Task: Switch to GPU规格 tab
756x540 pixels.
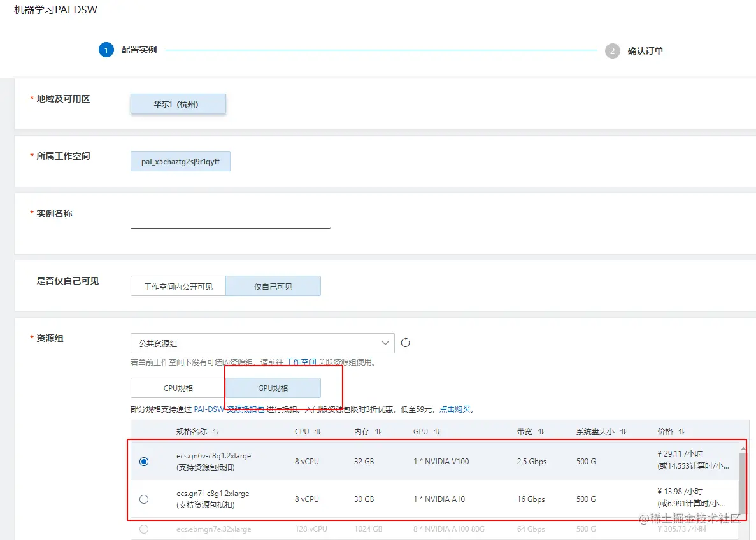Action: [x=273, y=388]
